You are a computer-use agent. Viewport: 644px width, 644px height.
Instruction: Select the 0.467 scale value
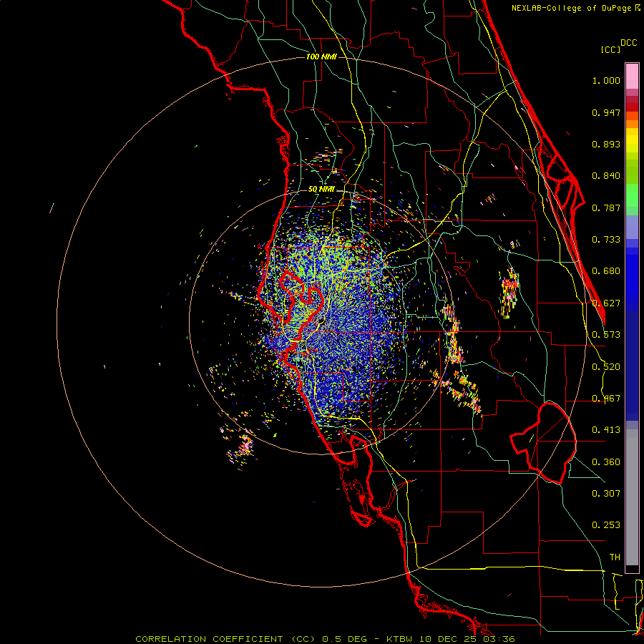(606, 399)
